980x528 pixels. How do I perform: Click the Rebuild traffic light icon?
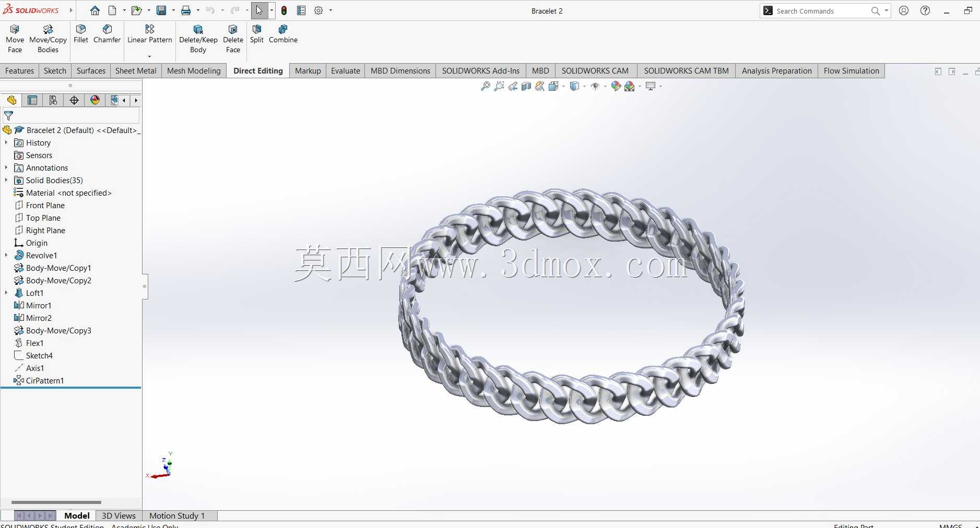tap(284, 10)
